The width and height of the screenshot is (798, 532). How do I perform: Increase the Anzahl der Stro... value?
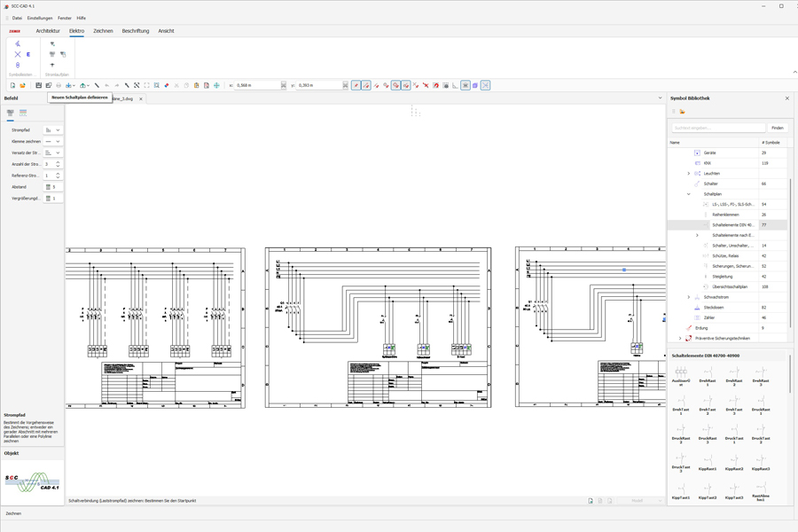coord(58,162)
